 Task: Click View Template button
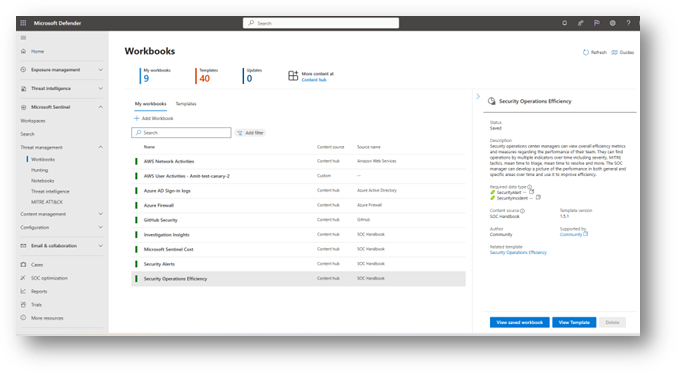[574, 322]
